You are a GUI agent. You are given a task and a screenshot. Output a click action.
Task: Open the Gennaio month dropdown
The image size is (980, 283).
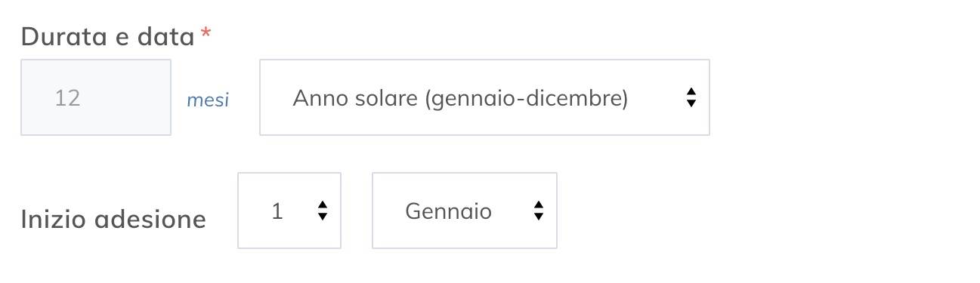coord(465,211)
